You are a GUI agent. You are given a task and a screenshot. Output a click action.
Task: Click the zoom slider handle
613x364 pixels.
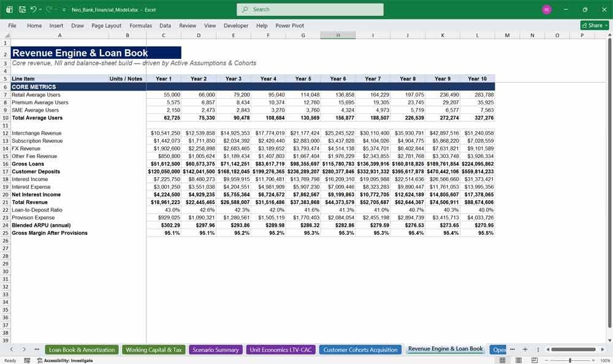coord(570,360)
